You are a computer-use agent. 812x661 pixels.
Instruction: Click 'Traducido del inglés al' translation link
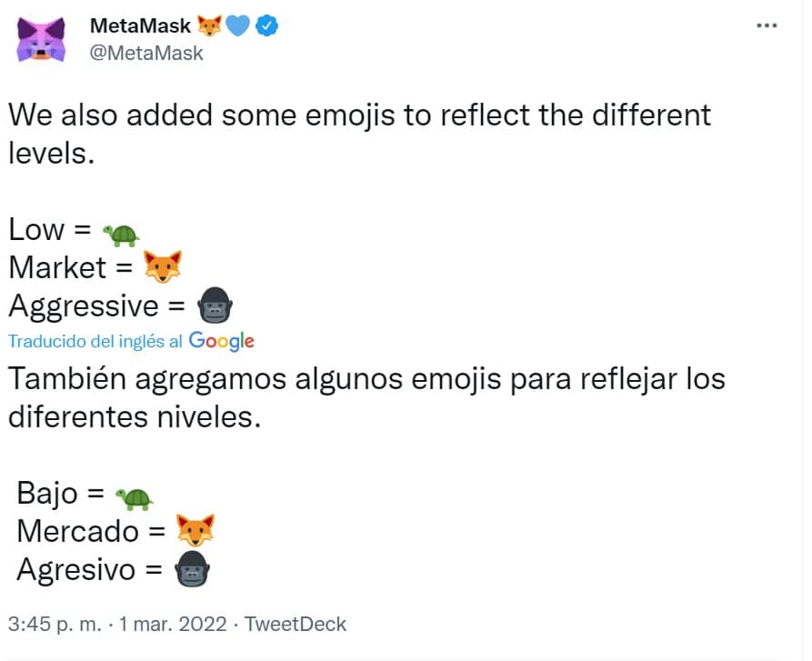[x=95, y=342]
